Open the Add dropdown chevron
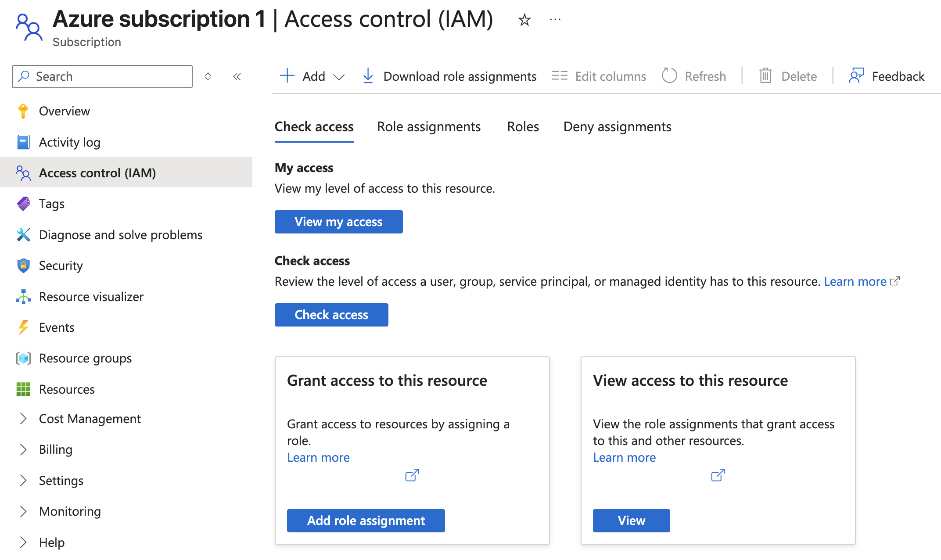This screenshot has width=941, height=560. pyautogui.click(x=339, y=77)
